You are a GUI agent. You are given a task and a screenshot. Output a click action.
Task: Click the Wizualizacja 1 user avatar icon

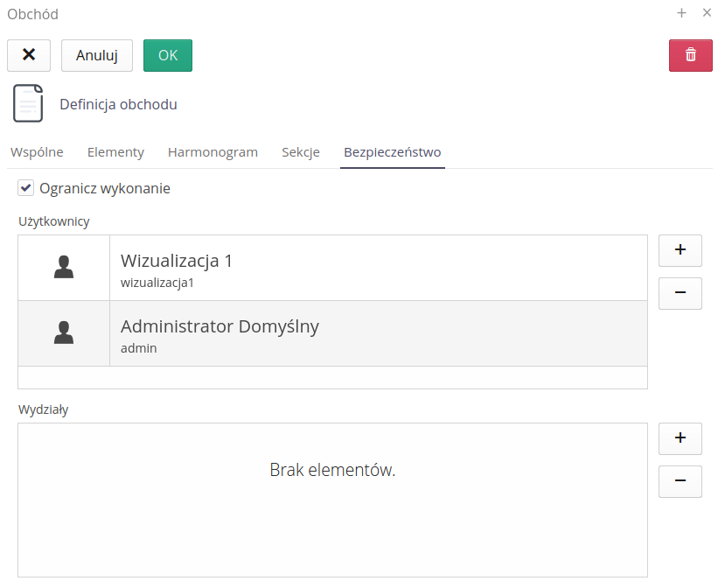64,268
